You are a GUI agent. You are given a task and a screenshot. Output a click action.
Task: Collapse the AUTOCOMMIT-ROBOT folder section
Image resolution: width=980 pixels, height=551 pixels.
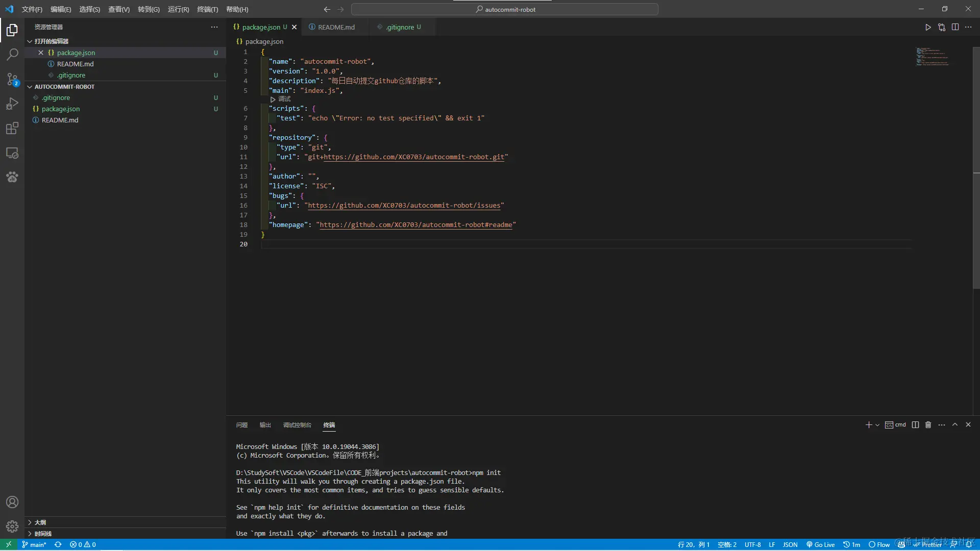coord(64,87)
